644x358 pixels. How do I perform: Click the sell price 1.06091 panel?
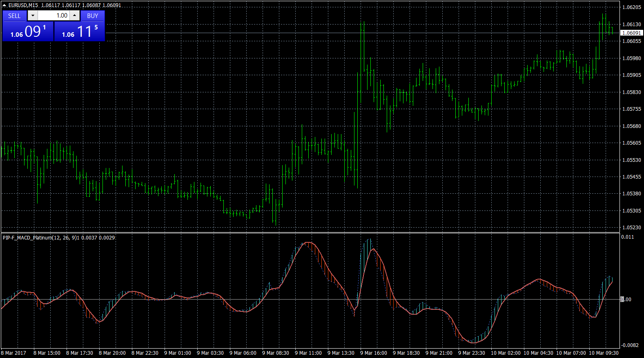point(28,31)
